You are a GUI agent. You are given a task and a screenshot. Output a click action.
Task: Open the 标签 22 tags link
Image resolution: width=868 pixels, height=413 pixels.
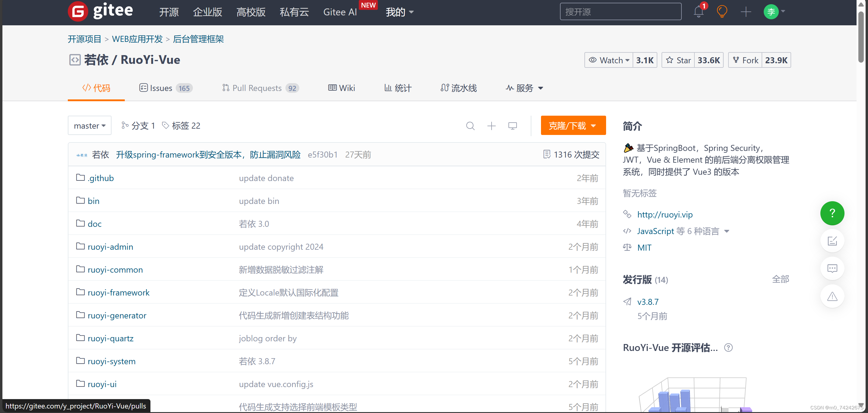coord(181,126)
